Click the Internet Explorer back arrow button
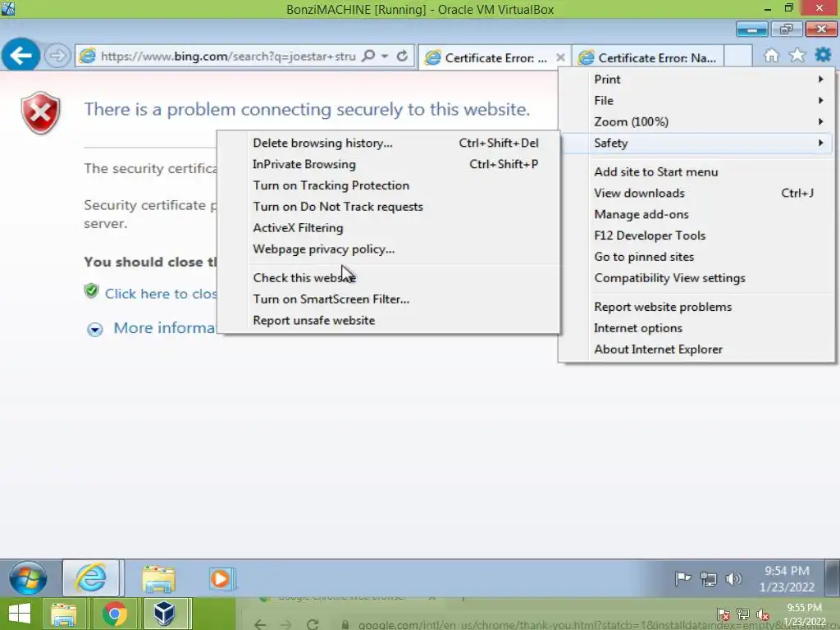Image resolution: width=840 pixels, height=630 pixels. tap(21, 55)
